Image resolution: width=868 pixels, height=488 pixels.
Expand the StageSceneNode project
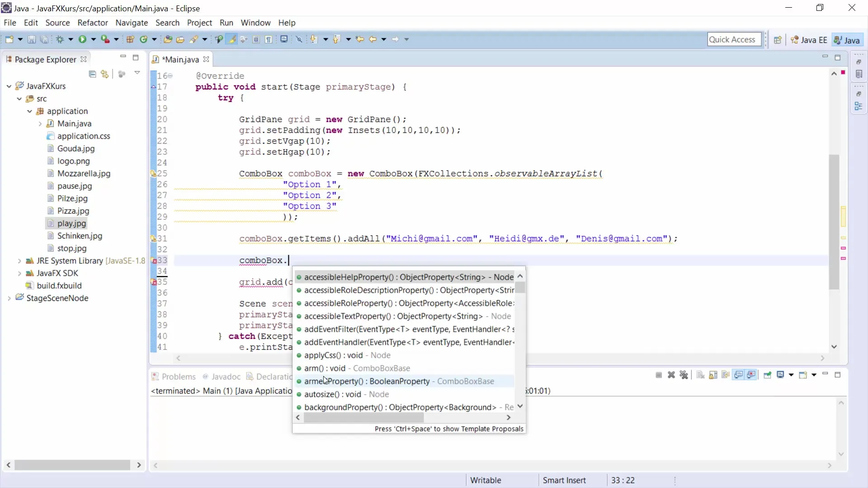(9, 298)
